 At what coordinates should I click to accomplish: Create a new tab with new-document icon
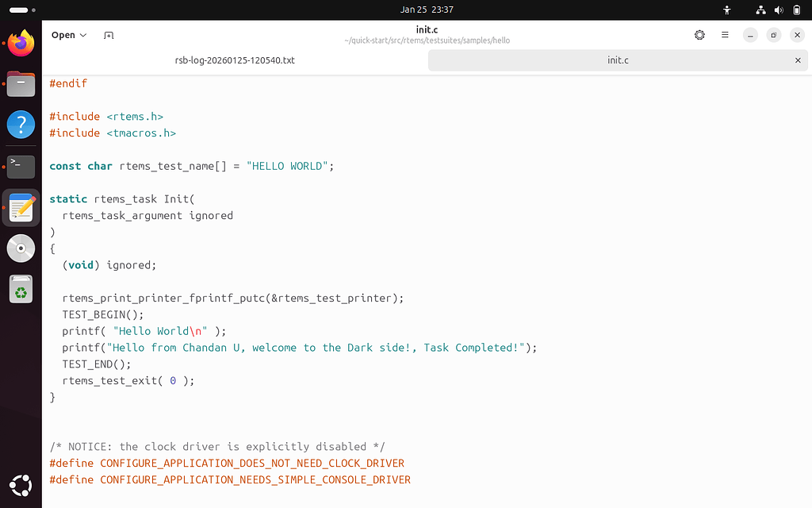click(109, 35)
